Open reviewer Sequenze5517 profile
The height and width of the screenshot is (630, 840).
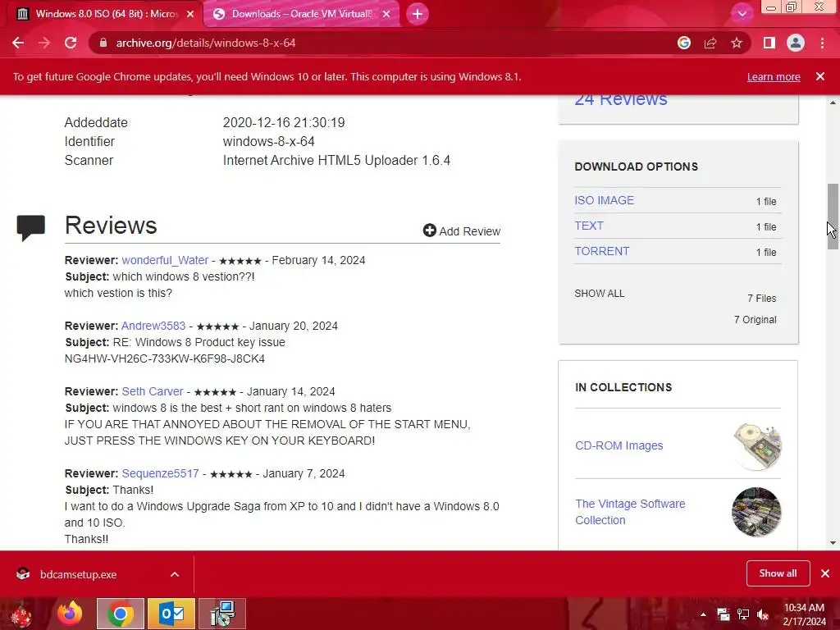pos(160,473)
